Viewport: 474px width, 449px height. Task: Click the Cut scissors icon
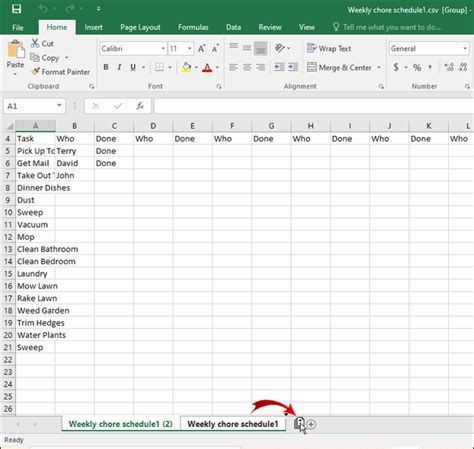point(35,43)
